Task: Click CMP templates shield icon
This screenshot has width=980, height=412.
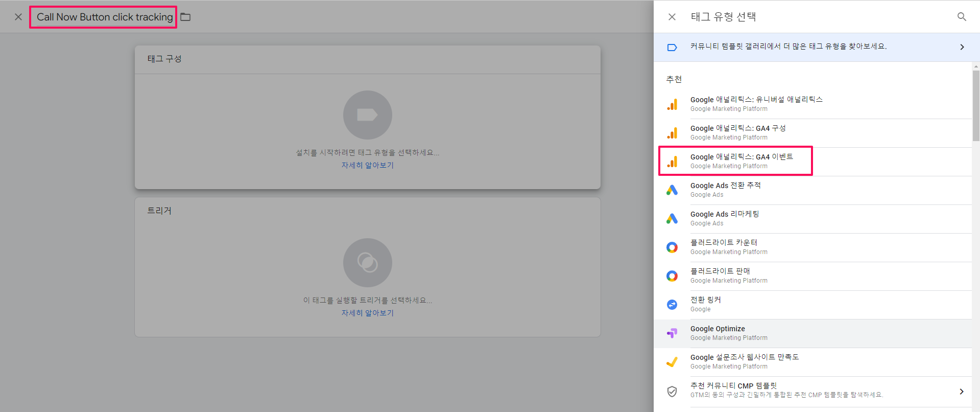Action: tap(672, 392)
